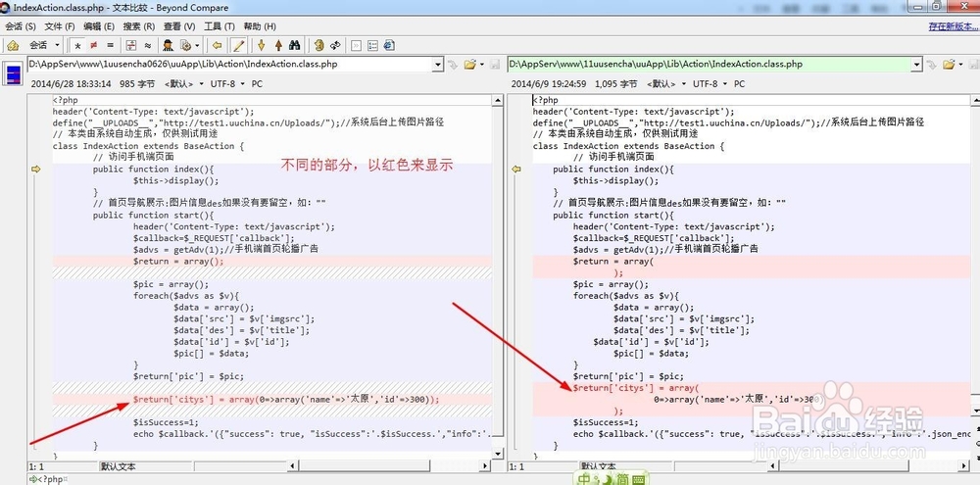
Task: Click the copy-to-left yellow arrow icon
Action: 217,45
